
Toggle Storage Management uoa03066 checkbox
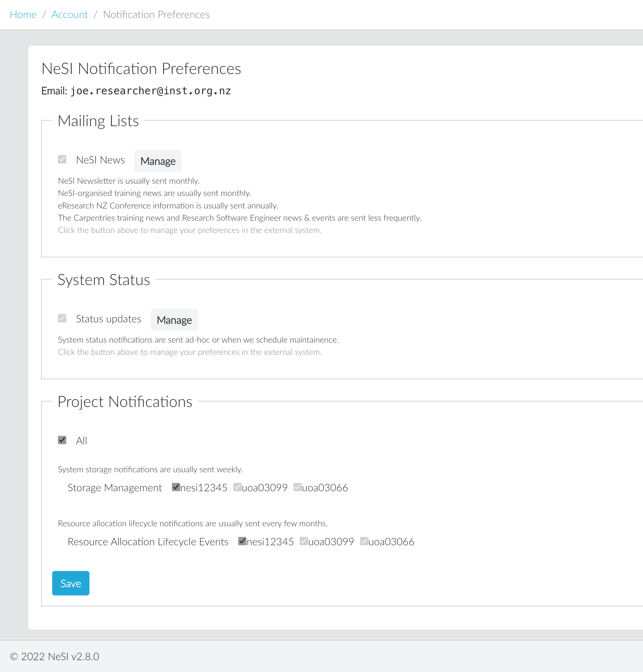(297, 487)
